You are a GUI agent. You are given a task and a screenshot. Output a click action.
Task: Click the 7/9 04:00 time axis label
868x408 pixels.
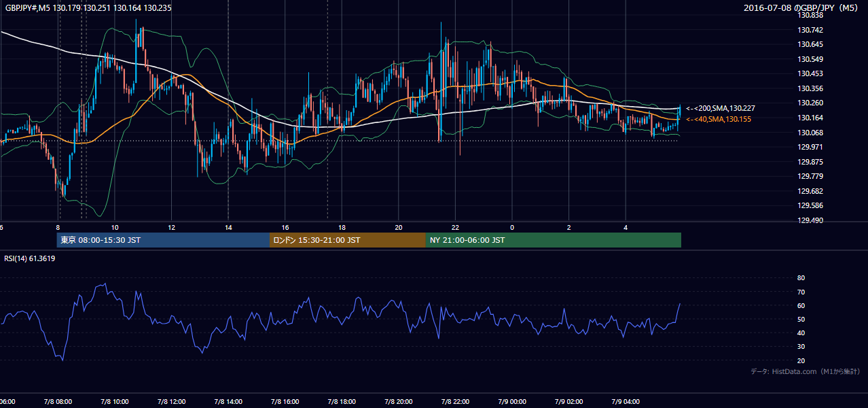(x=626, y=402)
